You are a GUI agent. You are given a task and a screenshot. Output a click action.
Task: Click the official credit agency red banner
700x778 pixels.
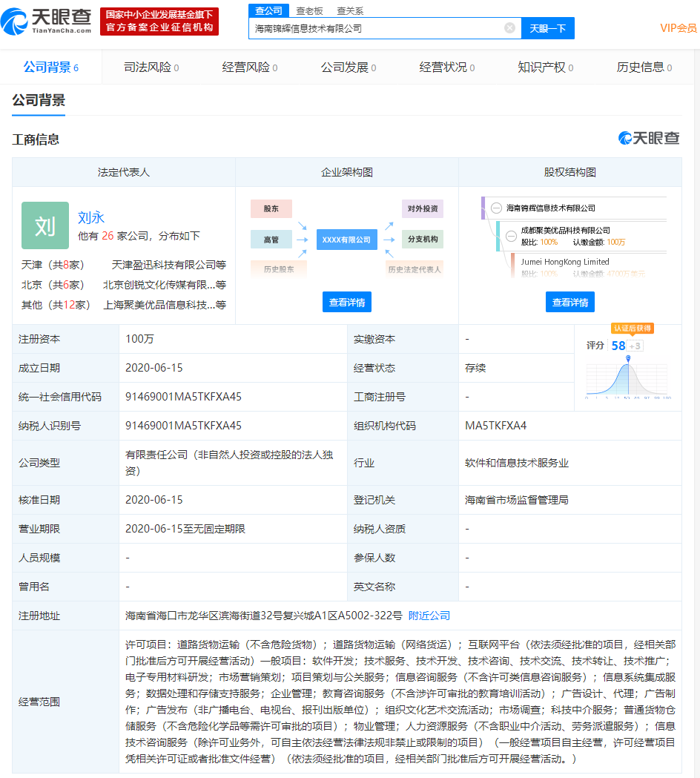[159, 22]
